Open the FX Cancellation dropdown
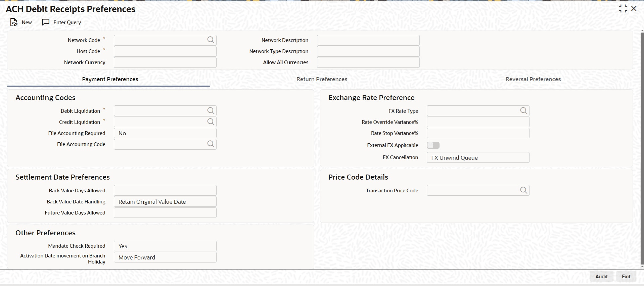The height and width of the screenshot is (287, 644). pos(478,158)
